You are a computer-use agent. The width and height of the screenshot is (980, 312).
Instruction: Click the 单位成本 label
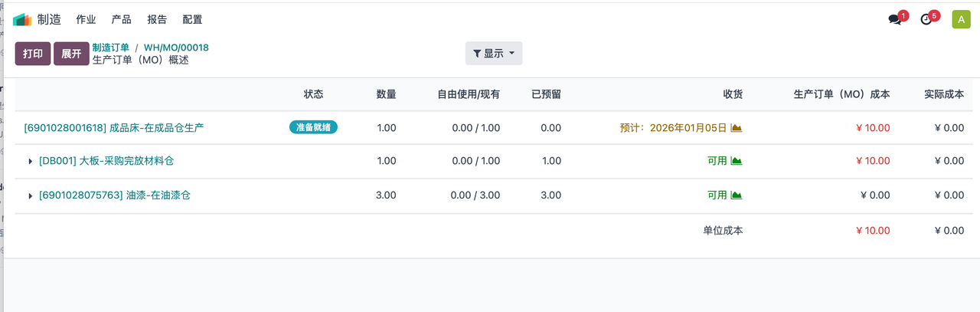tap(723, 230)
